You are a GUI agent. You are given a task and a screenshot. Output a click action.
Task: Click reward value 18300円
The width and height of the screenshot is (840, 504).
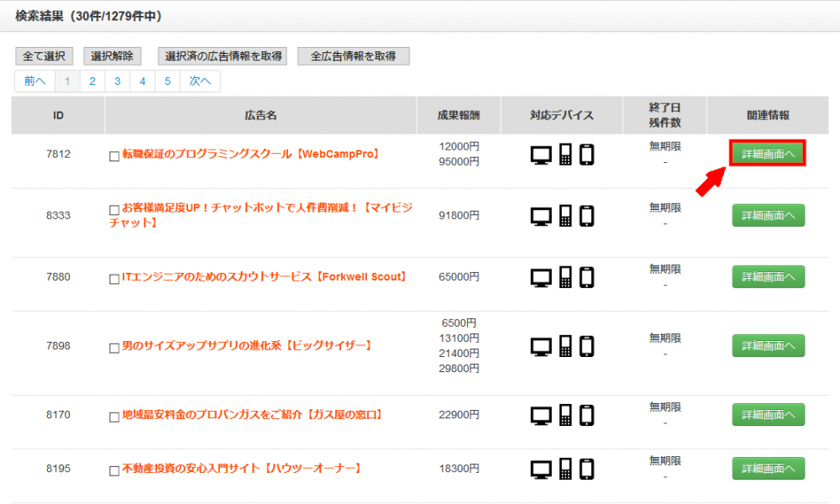pyautogui.click(x=459, y=469)
